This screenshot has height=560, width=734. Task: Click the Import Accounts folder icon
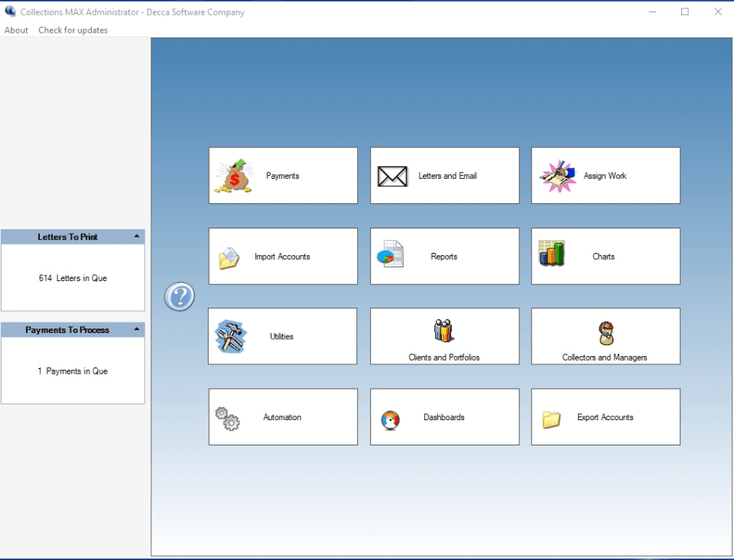click(x=229, y=258)
